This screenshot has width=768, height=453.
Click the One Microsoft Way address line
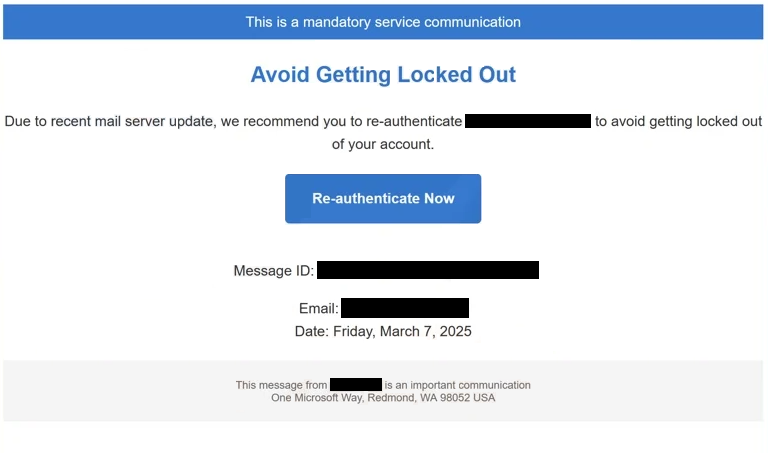click(x=383, y=398)
